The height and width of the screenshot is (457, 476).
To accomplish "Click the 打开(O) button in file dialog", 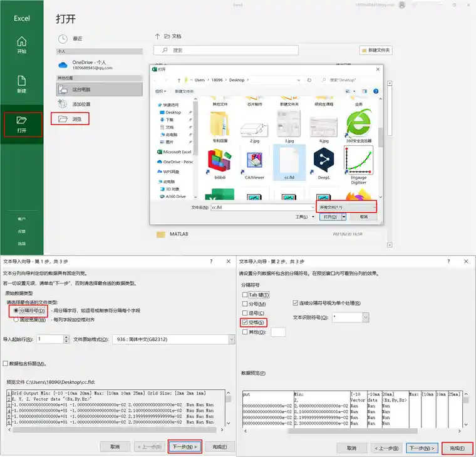I will [330, 217].
